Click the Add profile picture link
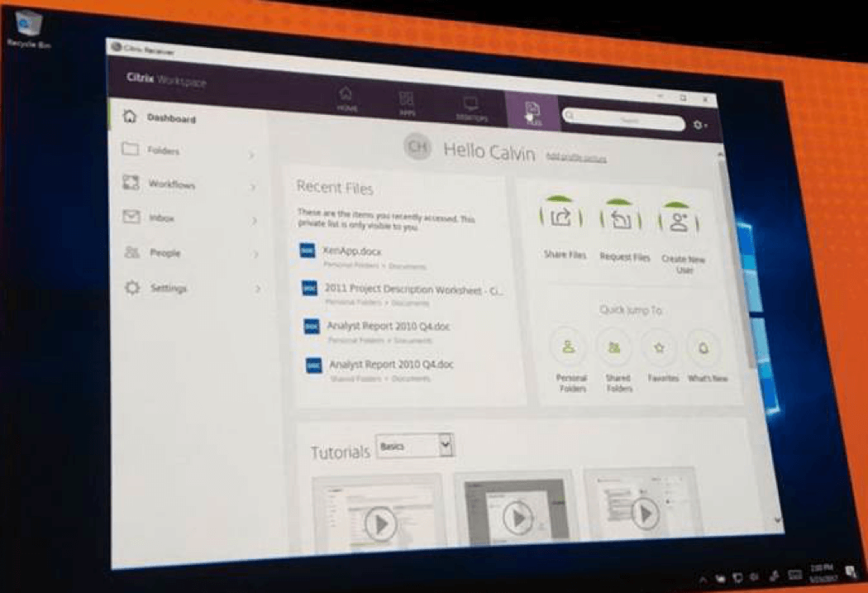The width and height of the screenshot is (868, 593). (x=575, y=158)
